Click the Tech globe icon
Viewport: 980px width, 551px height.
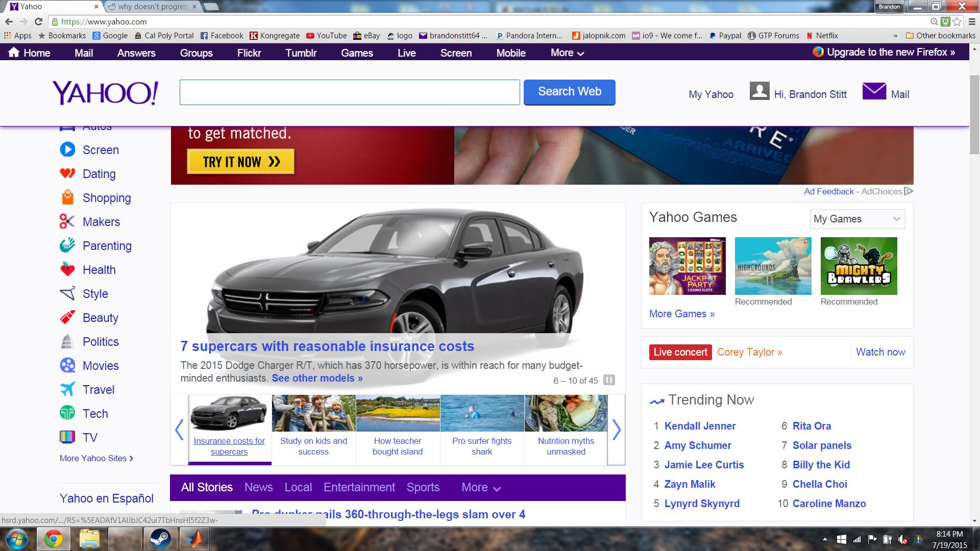(67, 413)
